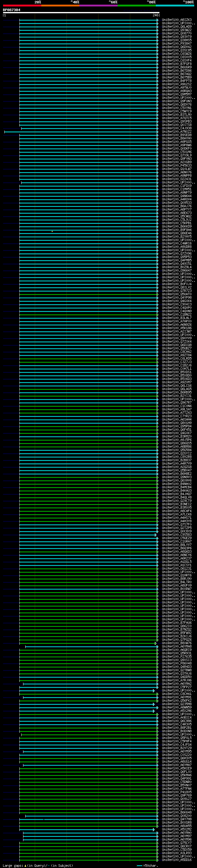Select the label UniRef100_Q0ITS8
197x868 pixels.
coord(177,125)
